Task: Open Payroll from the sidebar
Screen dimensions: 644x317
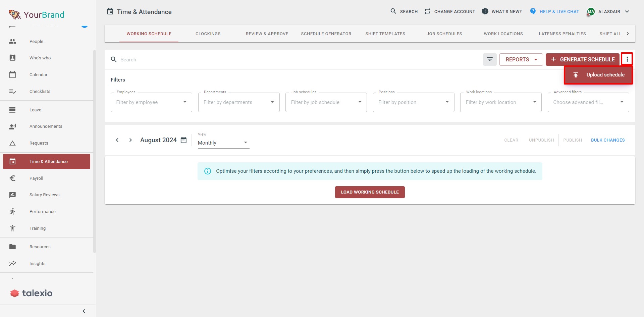Action: point(47,178)
